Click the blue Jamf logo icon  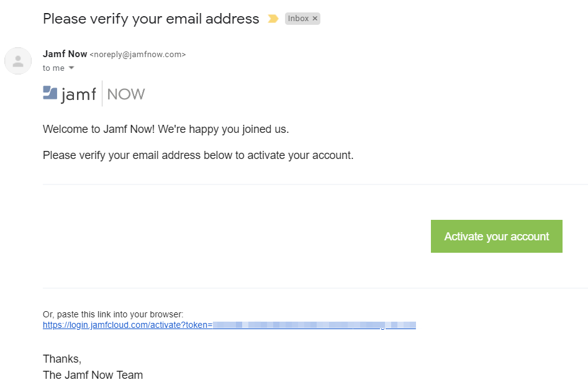point(50,93)
